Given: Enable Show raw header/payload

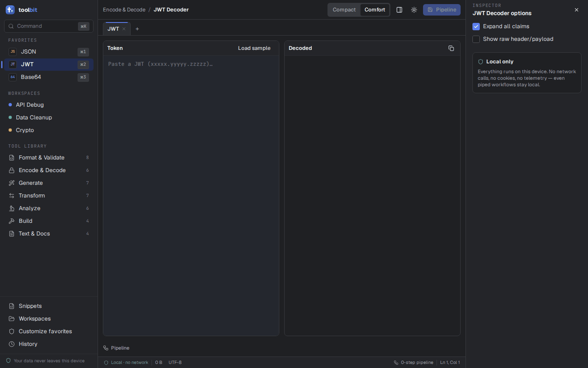Looking at the screenshot, I should pos(476,39).
